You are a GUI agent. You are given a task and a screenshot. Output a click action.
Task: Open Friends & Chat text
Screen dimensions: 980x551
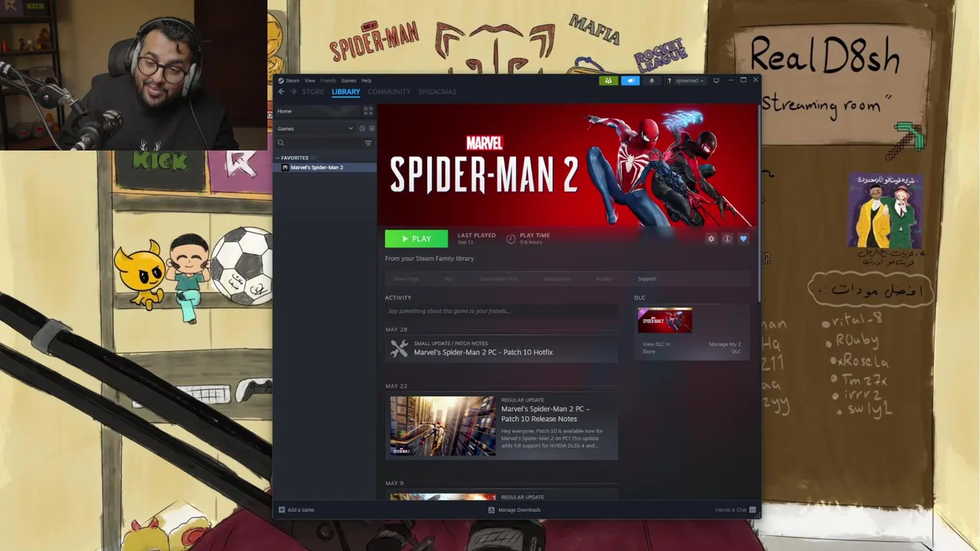coord(730,510)
